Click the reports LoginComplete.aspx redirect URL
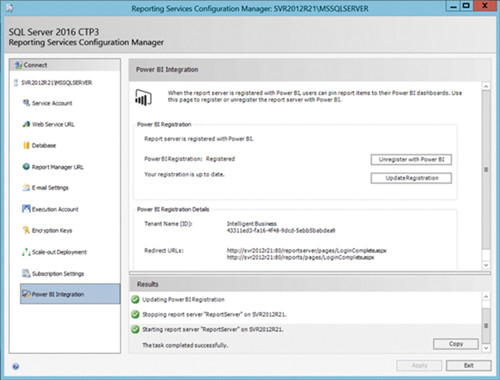This screenshot has width=500, height=380. (300, 257)
